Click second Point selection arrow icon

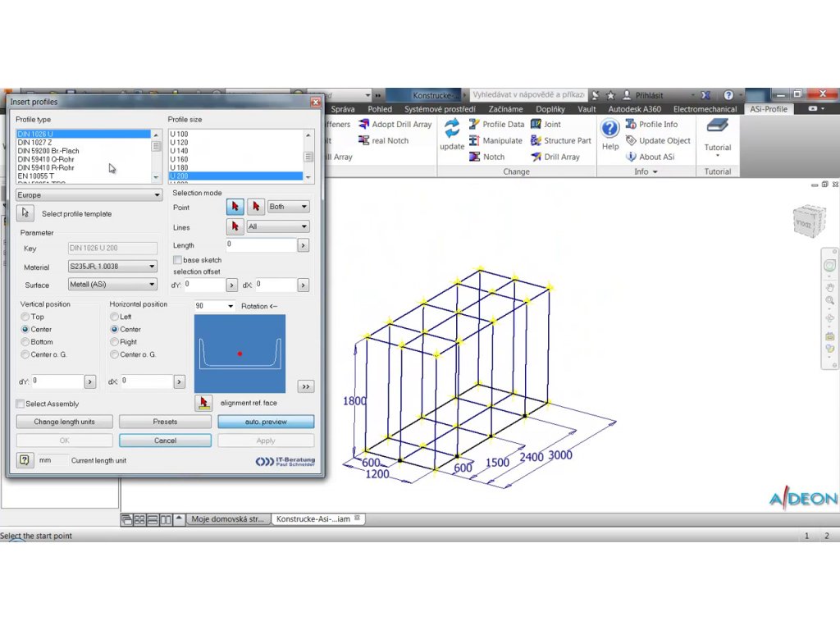256,206
